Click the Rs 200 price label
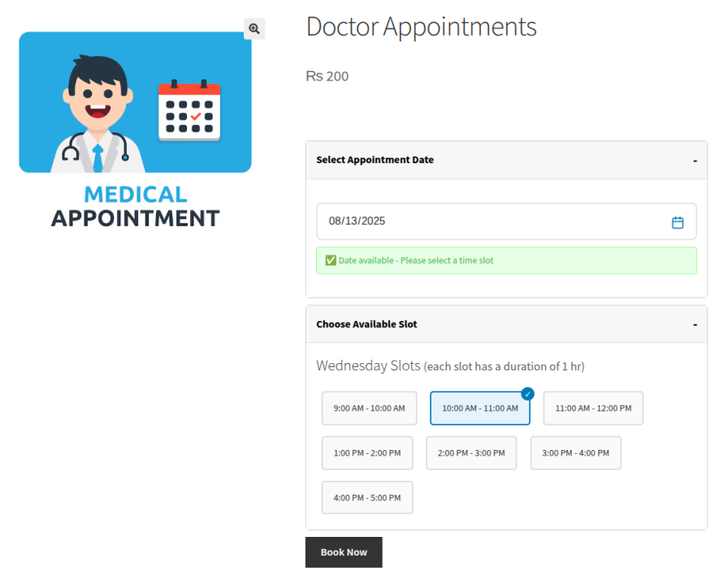This screenshot has width=728, height=571. coord(327,76)
